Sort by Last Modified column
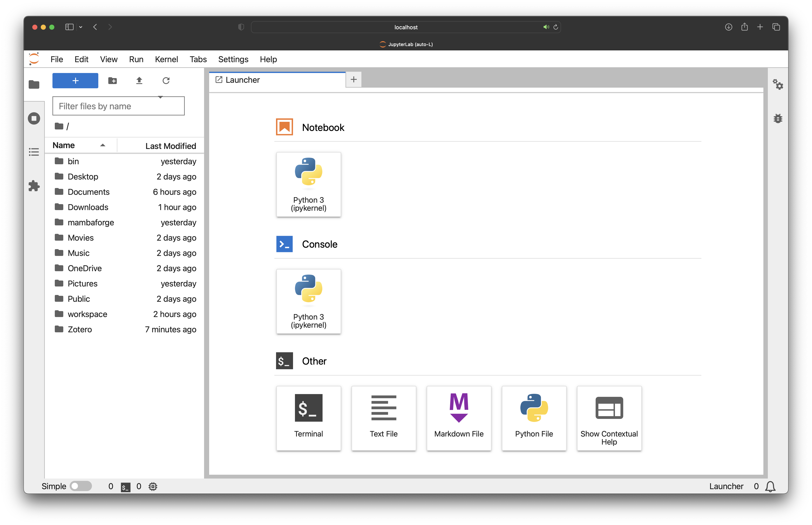The width and height of the screenshot is (812, 525). point(161,146)
